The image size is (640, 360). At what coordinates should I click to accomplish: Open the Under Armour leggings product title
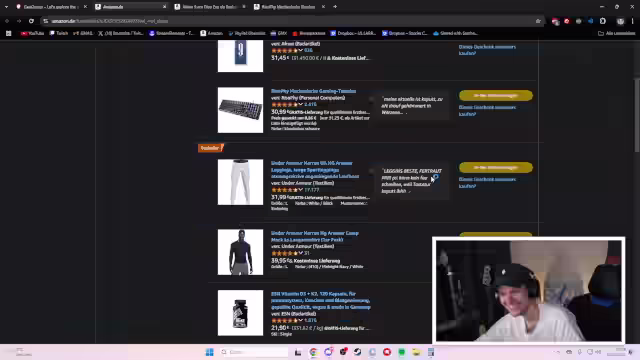315,169
